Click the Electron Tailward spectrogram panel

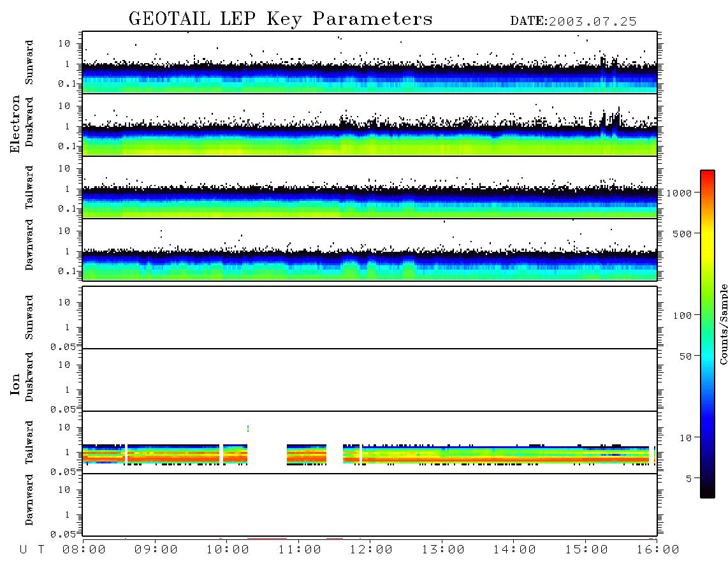(x=370, y=187)
